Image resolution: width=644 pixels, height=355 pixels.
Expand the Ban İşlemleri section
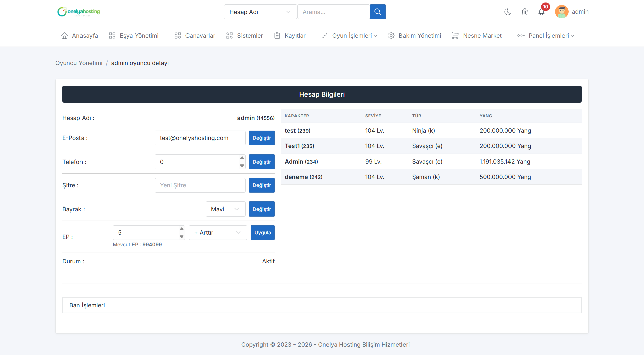point(322,305)
